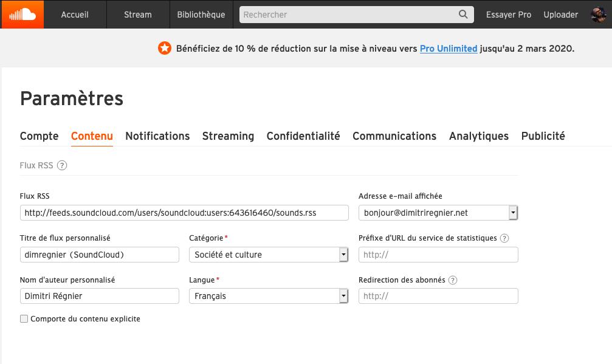Click the Titre de flux personnalisé field
Screen dimensions: 612x364
[x=100, y=255]
